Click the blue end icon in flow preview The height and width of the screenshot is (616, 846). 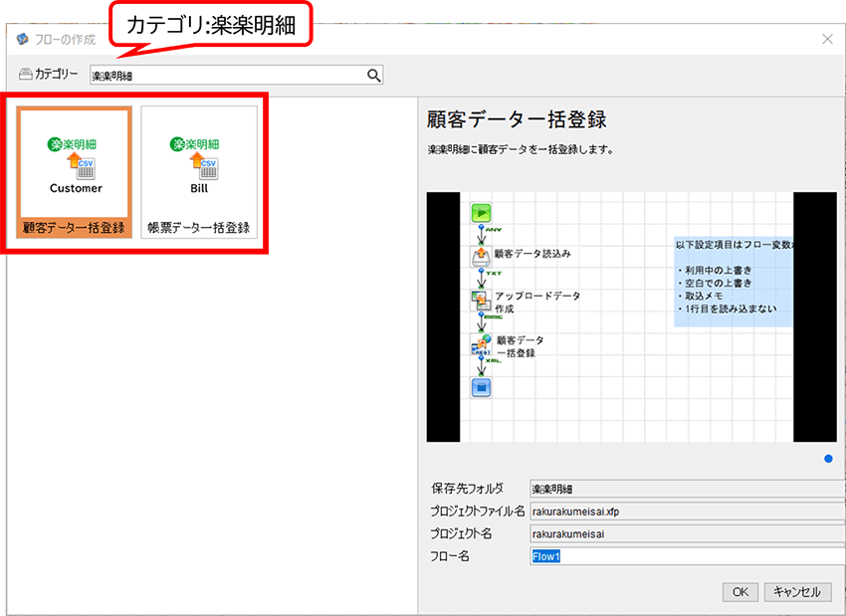tap(481, 388)
